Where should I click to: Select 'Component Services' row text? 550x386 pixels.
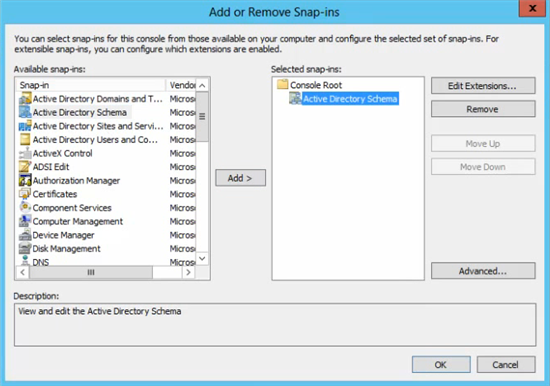[x=72, y=208]
